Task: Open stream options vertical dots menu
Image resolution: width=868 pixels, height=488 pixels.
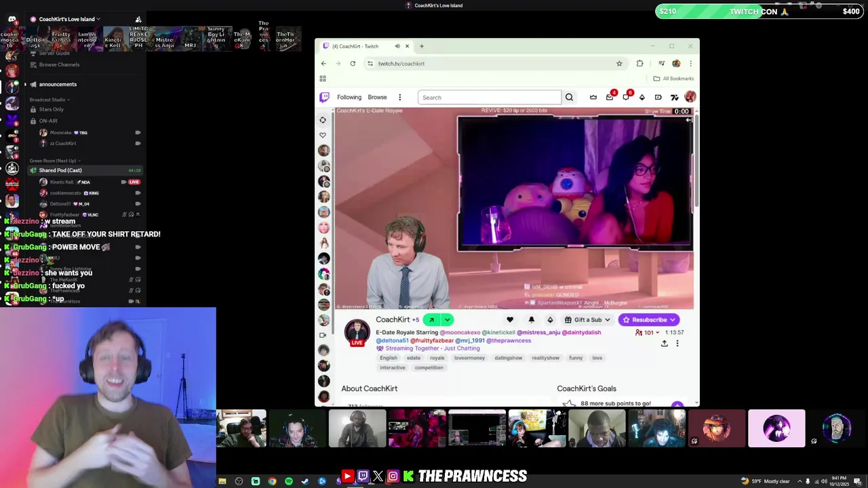Action: [677, 344]
